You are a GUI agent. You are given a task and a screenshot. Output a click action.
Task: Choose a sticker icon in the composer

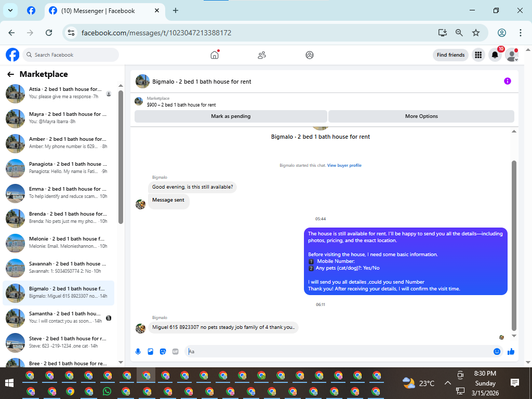point(163,352)
